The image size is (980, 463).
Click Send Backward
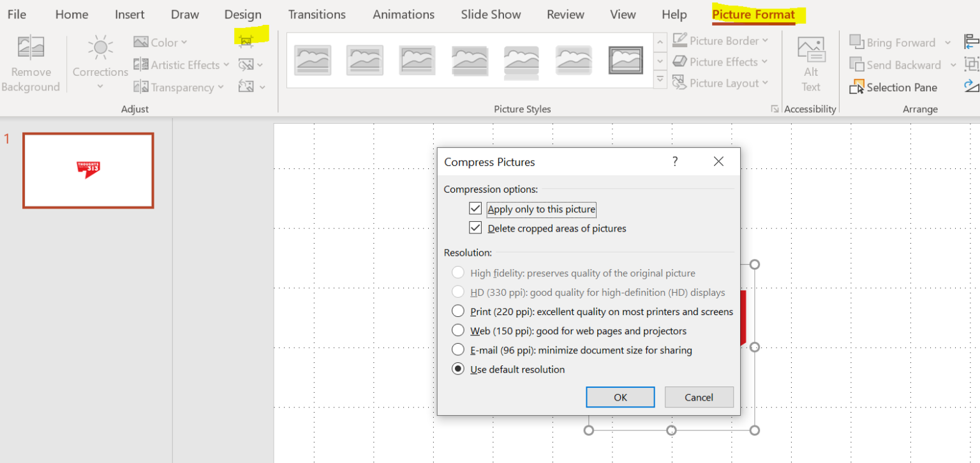pos(896,65)
